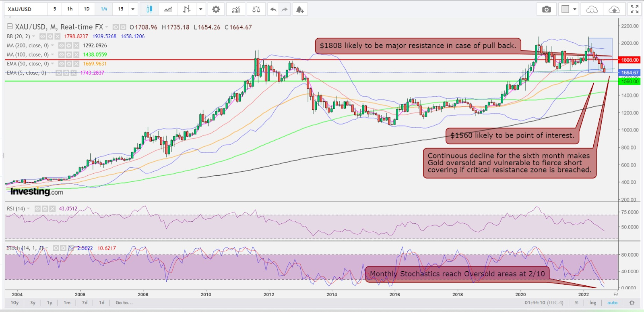Image resolution: width=644 pixels, height=312 pixels.
Task: Open the Go to... date picker
Action: 124,303
